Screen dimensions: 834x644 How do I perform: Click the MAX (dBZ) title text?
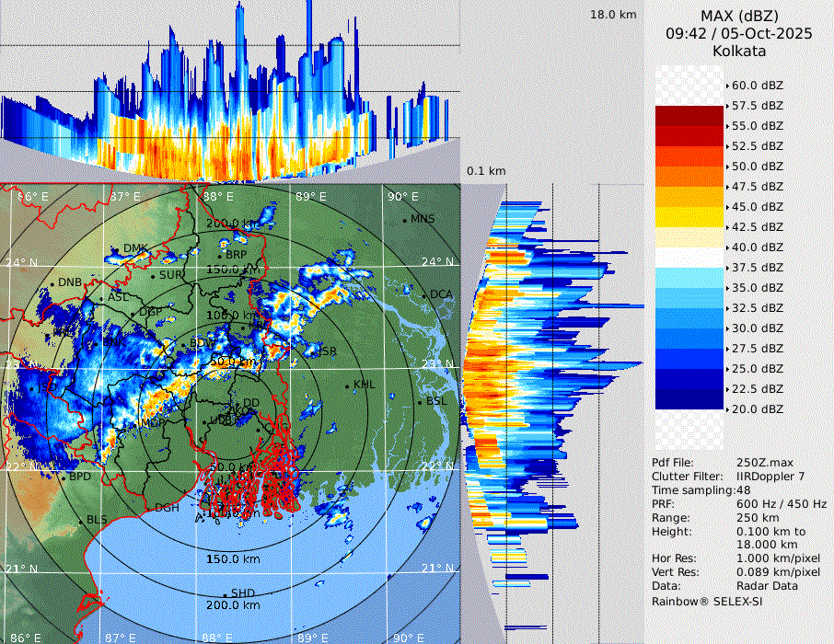click(739, 16)
